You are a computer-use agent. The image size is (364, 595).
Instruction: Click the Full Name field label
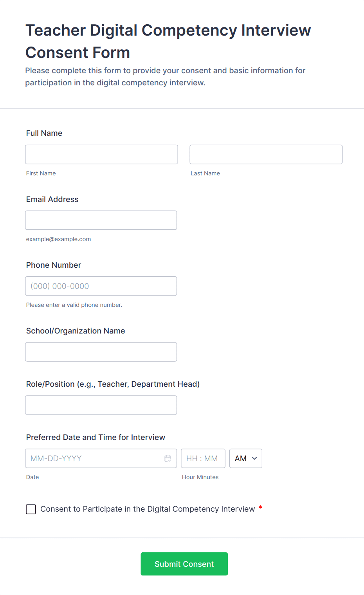click(44, 133)
